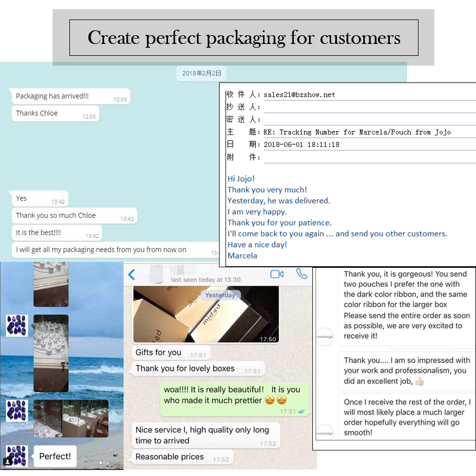Viewport: 476px width, 476px height.
Task: Click the 抄送人 CC field
Action: (x=361, y=107)
